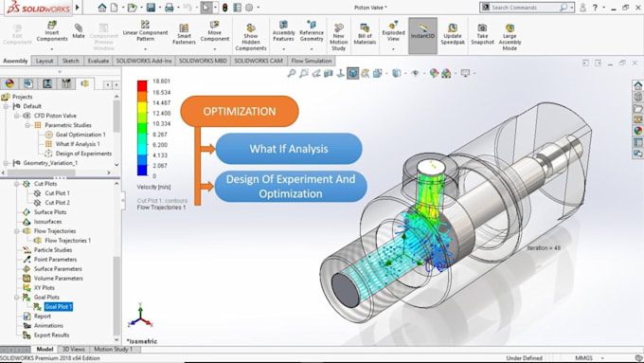
Task: Open the Options gear icon
Action: pyautogui.click(x=249, y=8)
